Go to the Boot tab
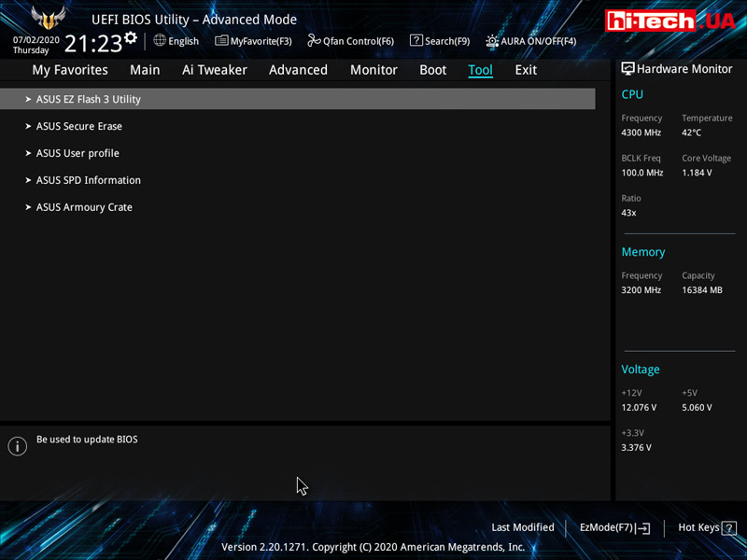747x560 pixels. pos(432,70)
